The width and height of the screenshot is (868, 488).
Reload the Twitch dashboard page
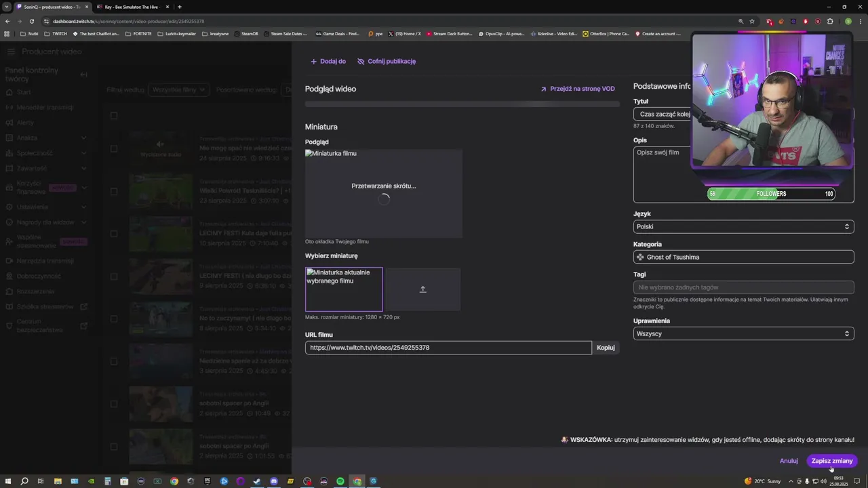33,21
